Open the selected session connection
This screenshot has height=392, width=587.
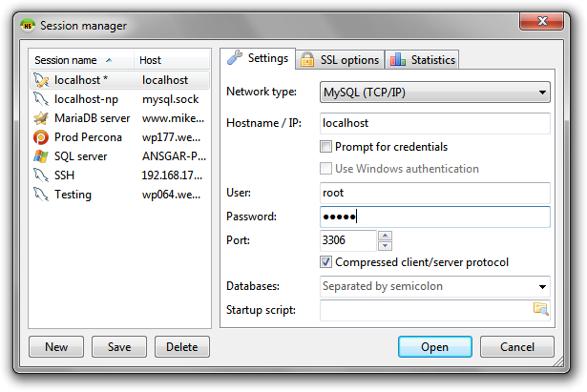(434, 347)
